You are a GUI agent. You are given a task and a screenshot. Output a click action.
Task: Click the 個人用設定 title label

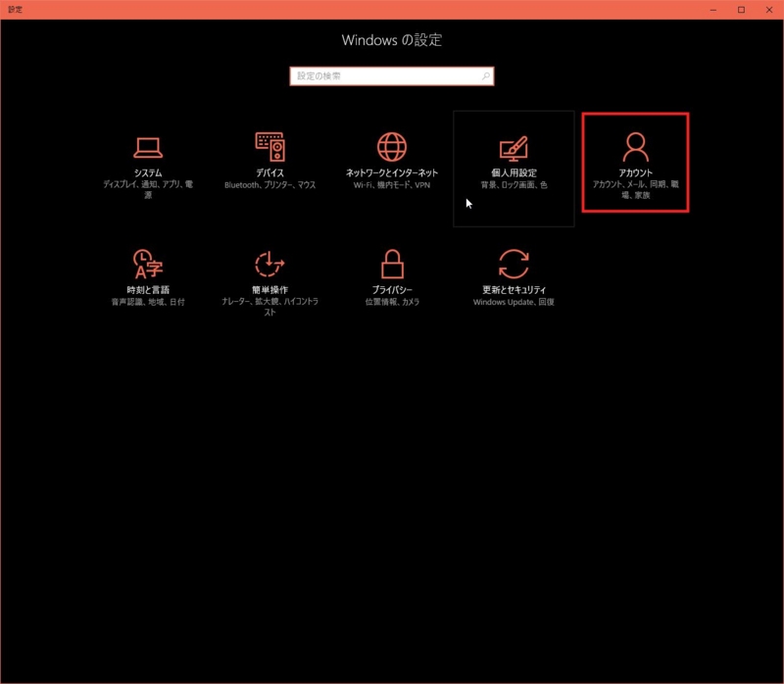point(514,172)
